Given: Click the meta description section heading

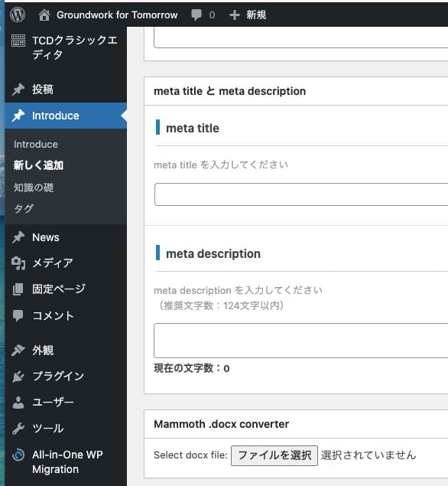Looking at the screenshot, I should tap(213, 253).
